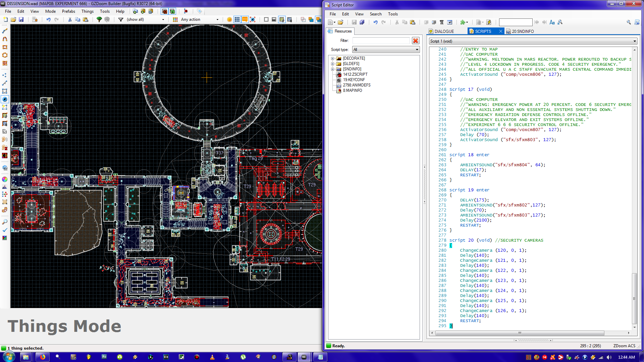Switch to Linedefs mode
Screen dimensions: 644x362
coord(5,83)
